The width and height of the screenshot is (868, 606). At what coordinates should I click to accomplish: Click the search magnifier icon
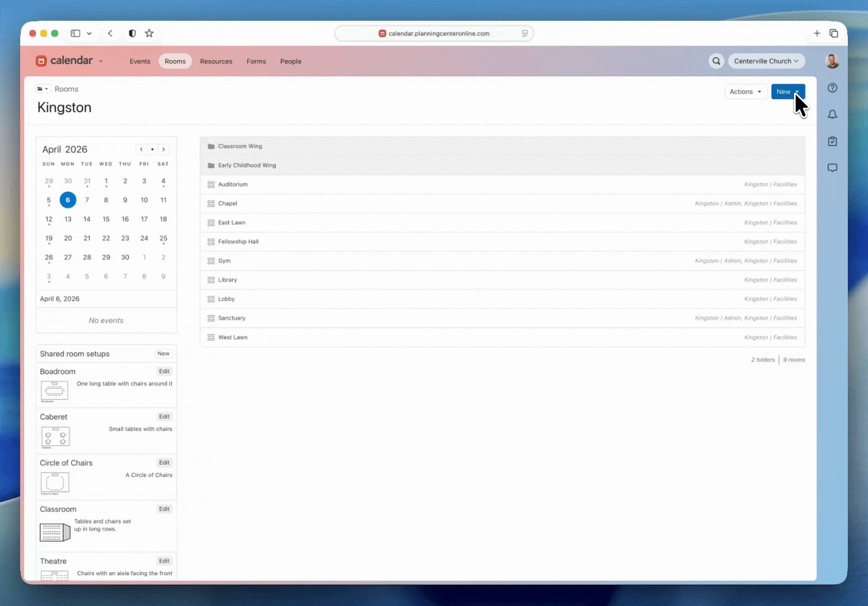[x=716, y=61]
